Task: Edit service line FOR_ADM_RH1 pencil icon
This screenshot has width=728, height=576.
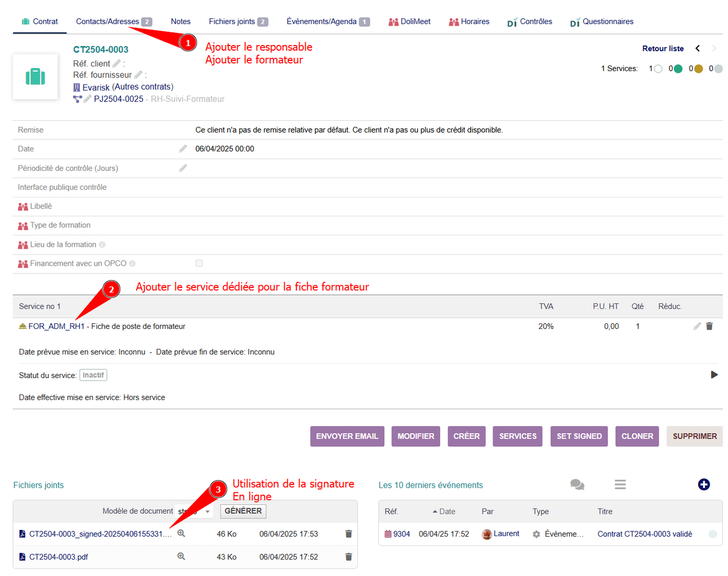Action: pos(697,326)
